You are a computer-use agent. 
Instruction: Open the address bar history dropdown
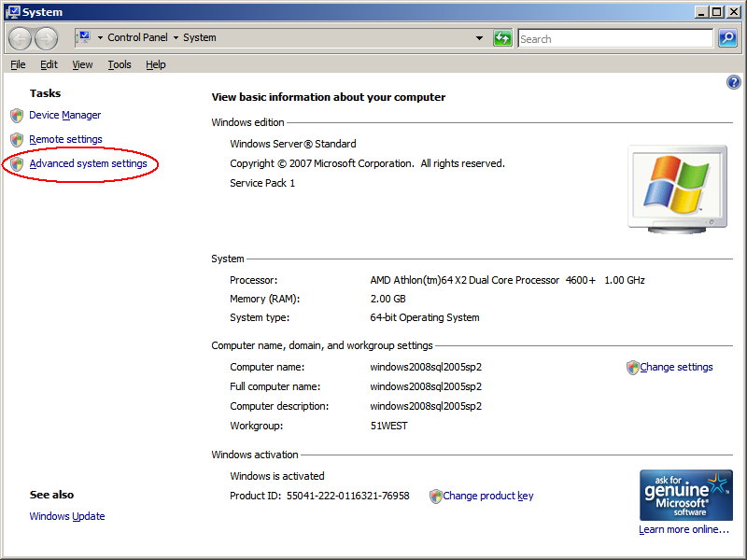click(479, 38)
